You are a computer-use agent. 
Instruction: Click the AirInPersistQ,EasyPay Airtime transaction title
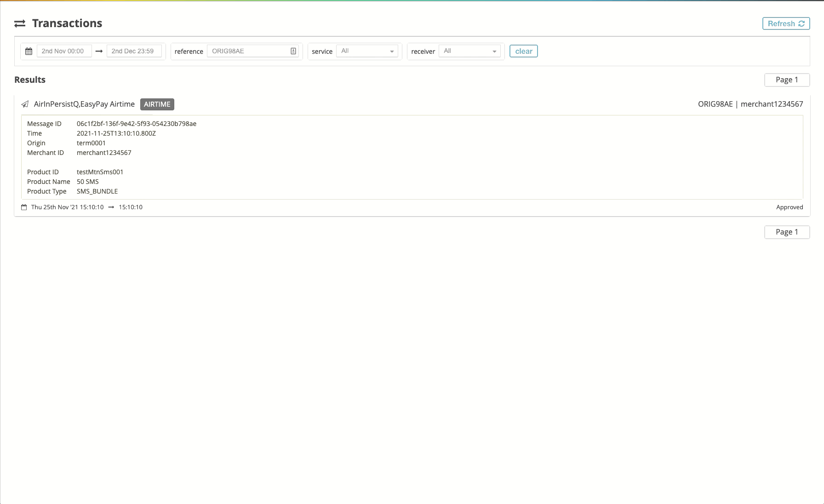[84, 104]
